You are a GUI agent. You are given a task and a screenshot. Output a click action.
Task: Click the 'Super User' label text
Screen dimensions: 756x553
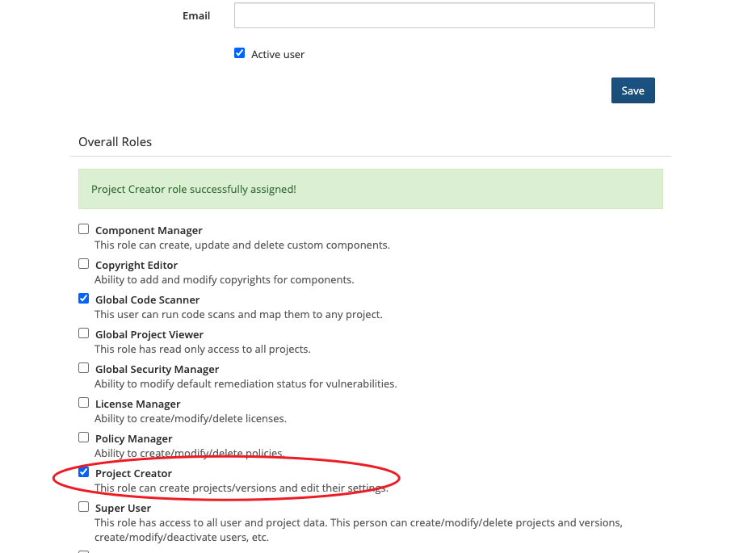123,508
